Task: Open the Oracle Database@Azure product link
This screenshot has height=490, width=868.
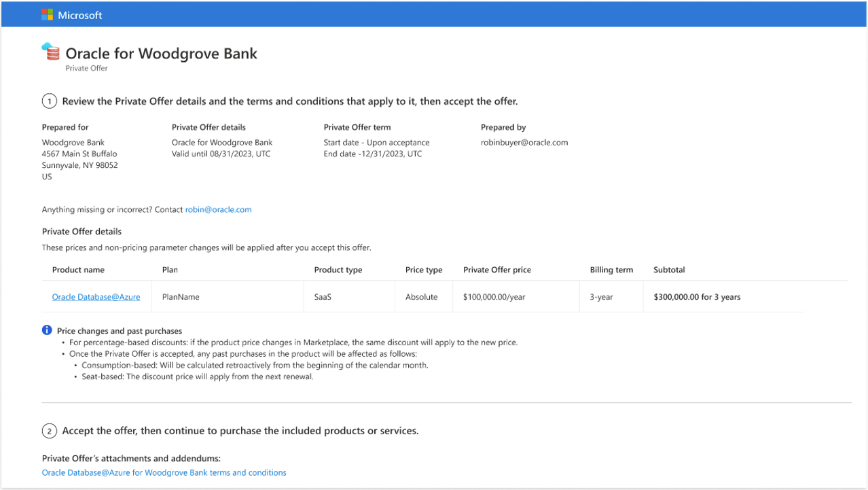Action: pyautogui.click(x=96, y=297)
